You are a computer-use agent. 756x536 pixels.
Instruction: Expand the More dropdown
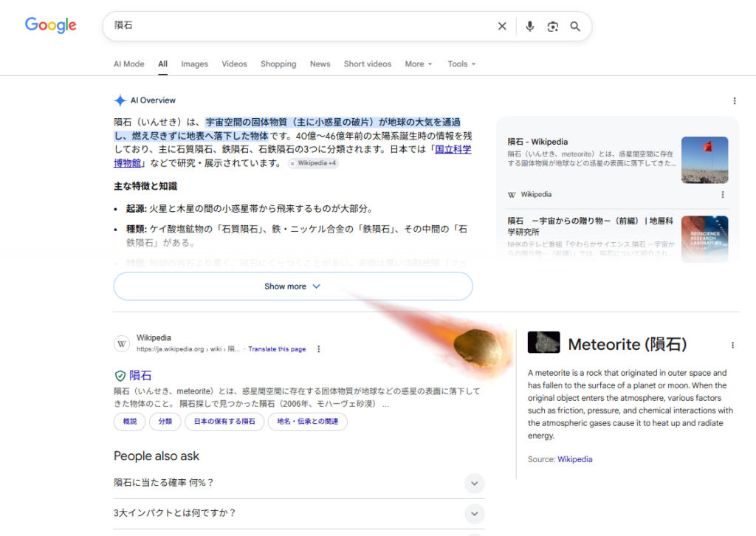[419, 63]
